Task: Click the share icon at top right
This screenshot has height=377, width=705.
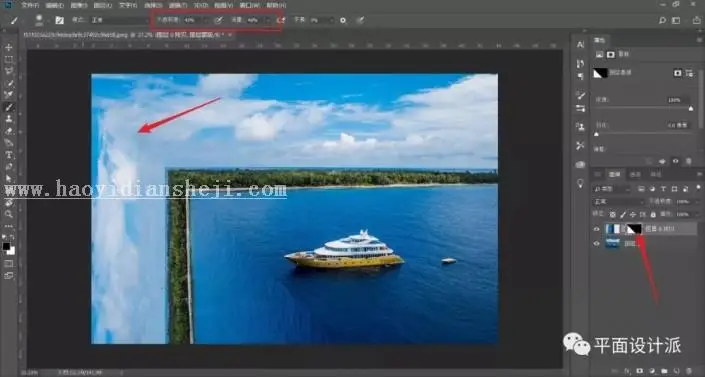Action: click(x=696, y=20)
